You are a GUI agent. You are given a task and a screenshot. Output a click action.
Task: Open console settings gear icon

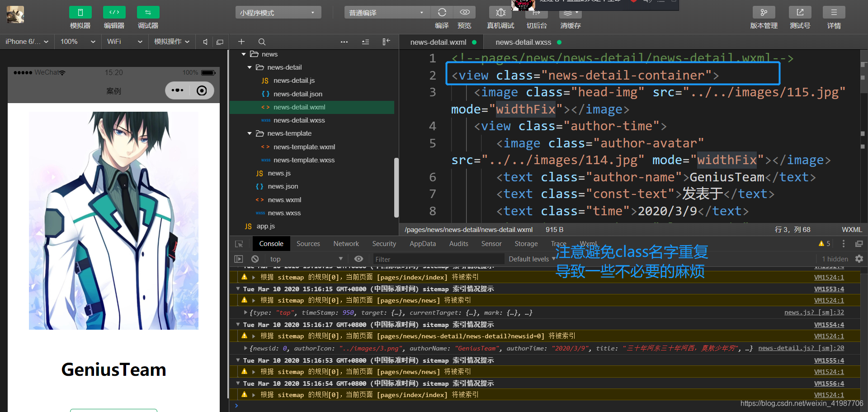pos(859,259)
